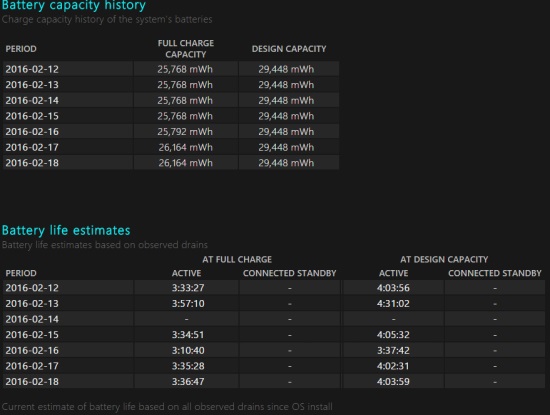
Task: Click the Battery capacity history heading
Action: 73,6
